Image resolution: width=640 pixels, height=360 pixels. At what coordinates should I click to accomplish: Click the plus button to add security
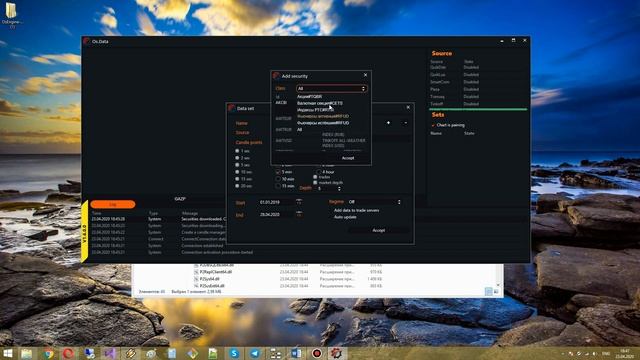[x=388, y=123]
